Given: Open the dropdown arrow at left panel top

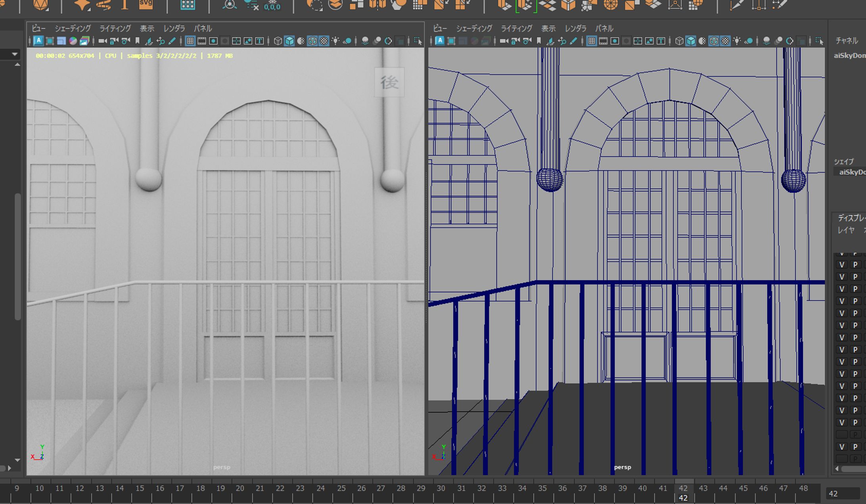Looking at the screenshot, I should coord(15,54).
